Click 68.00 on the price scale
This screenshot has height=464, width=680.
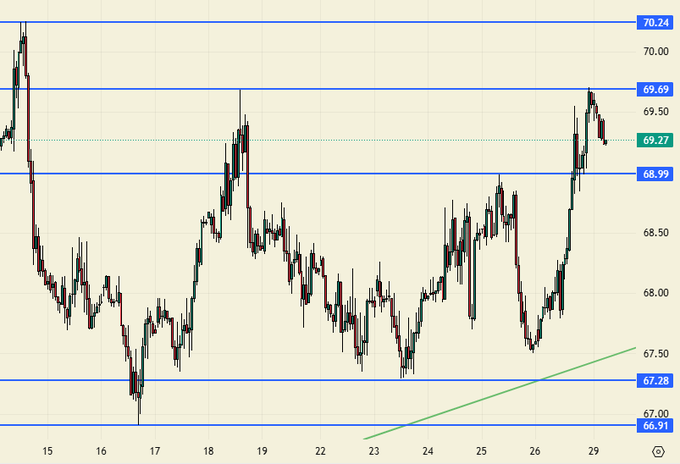[x=656, y=293]
